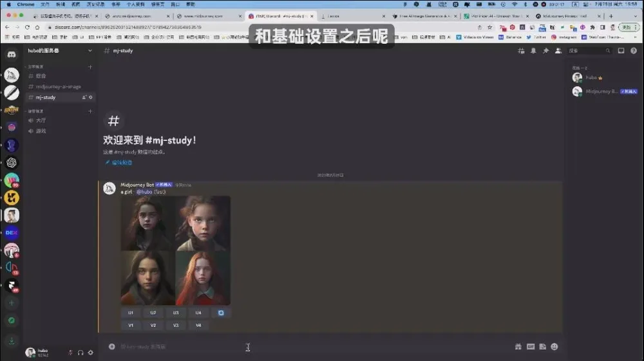Expand the hubo server name dropdown
Screen dimensions: 644x361
pos(58,51)
